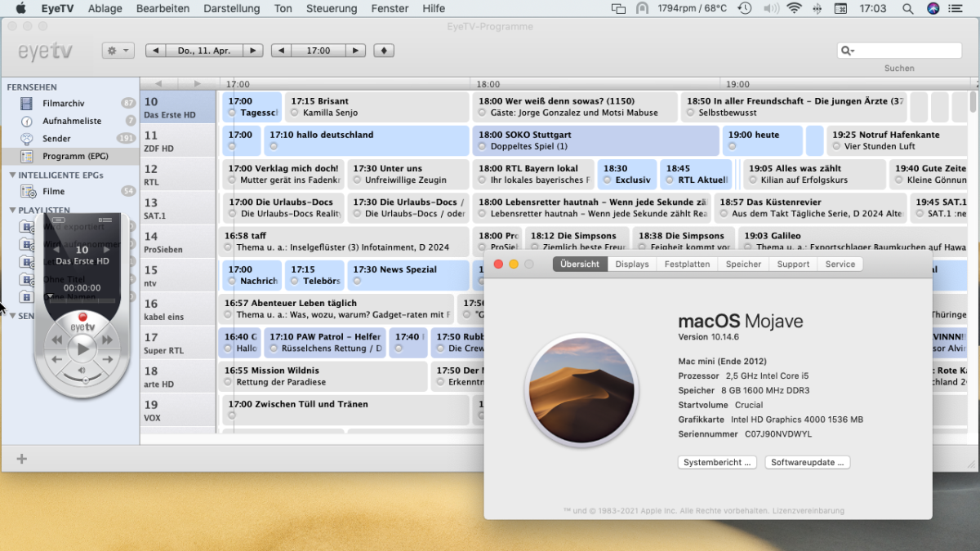The image size is (980, 551).
Task: Open Time Machine menu bar icon
Action: [x=744, y=8]
